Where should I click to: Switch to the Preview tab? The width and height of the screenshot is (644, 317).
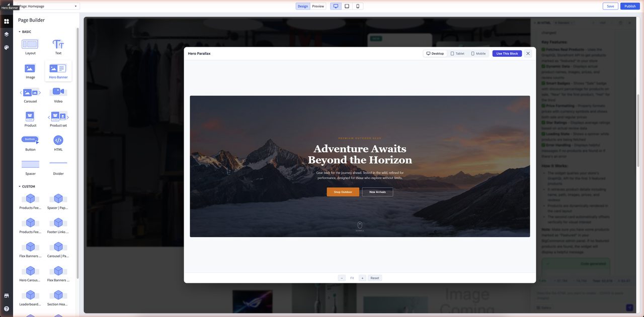tap(317, 6)
